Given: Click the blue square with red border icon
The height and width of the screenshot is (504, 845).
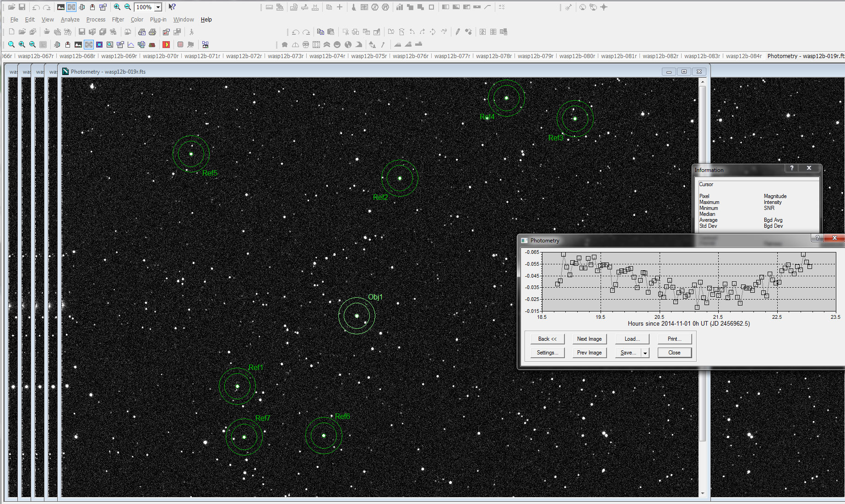Looking at the screenshot, I should coord(99,45).
